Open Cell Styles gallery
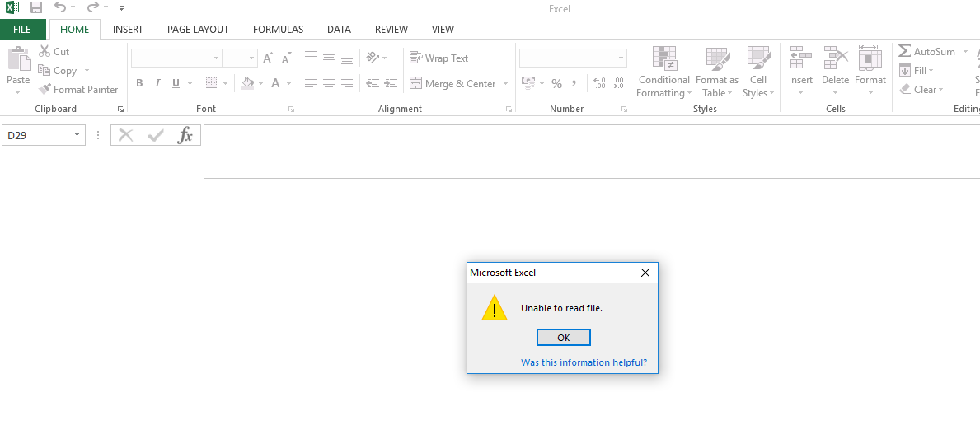The height and width of the screenshot is (439, 980). click(x=758, y=72)
